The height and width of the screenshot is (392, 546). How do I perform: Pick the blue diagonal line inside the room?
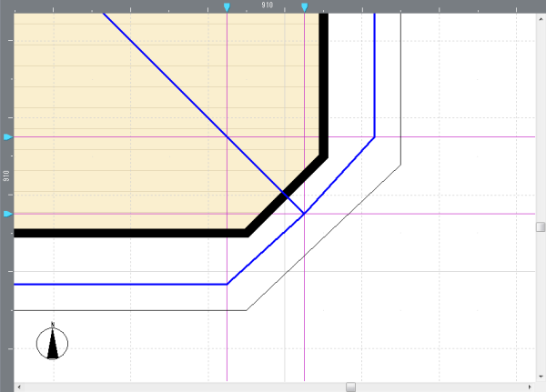164,75
